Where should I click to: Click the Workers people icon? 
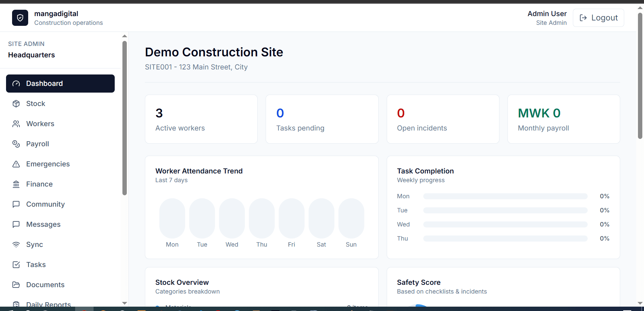point(16,124)
